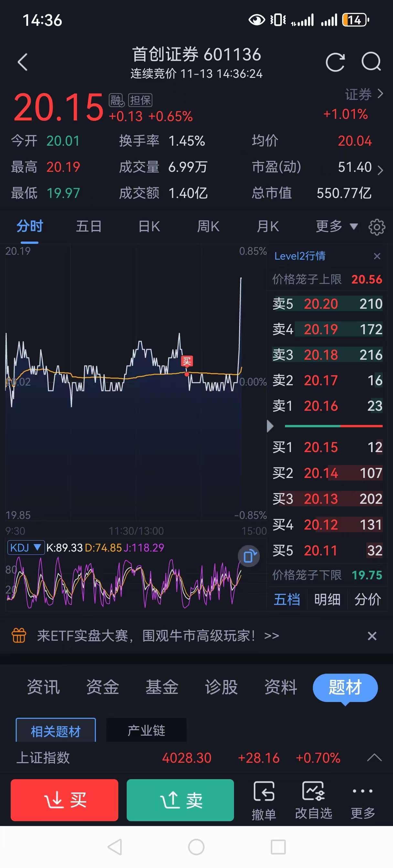Image resolution: width=393 pixels, height=868 pixels.
Task: Tap 总市值 550.77亿 value
Action: click(344, 193)
